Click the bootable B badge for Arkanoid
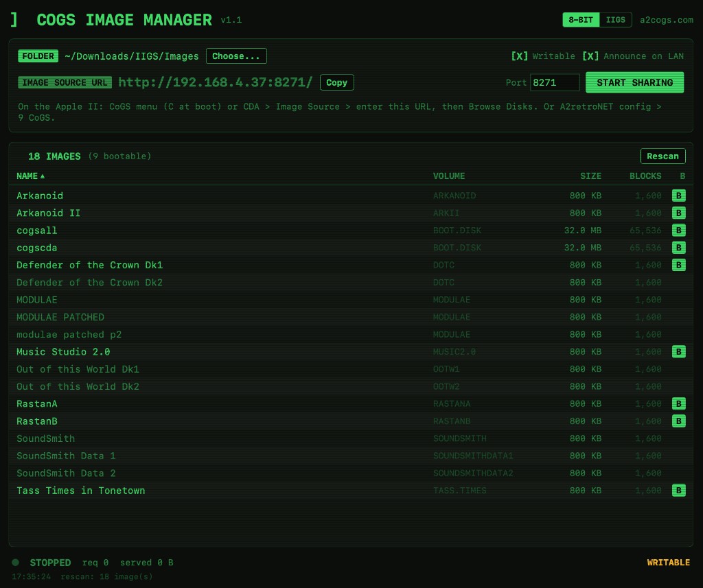Screen dimensions: 703x588 click(678, 196)
